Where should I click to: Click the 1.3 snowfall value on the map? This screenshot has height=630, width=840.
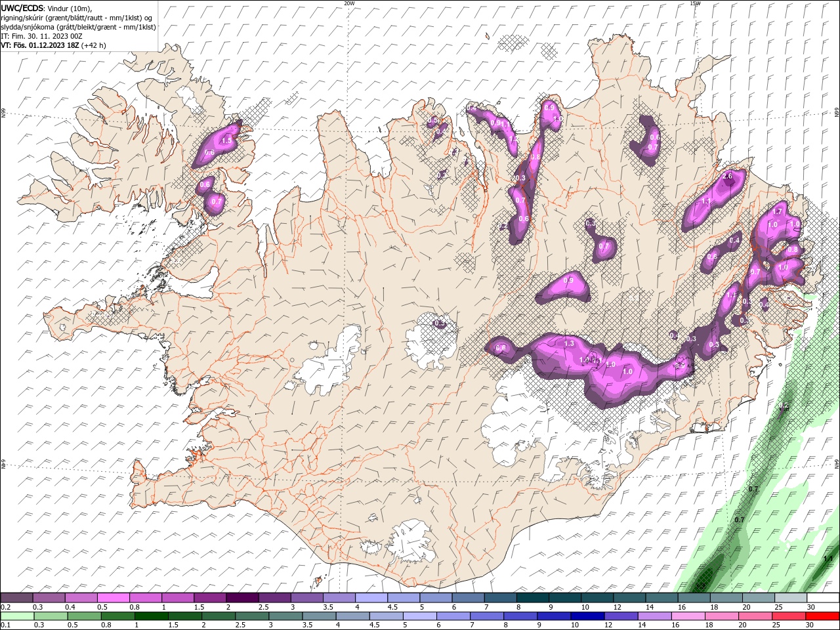pos(569,343)
